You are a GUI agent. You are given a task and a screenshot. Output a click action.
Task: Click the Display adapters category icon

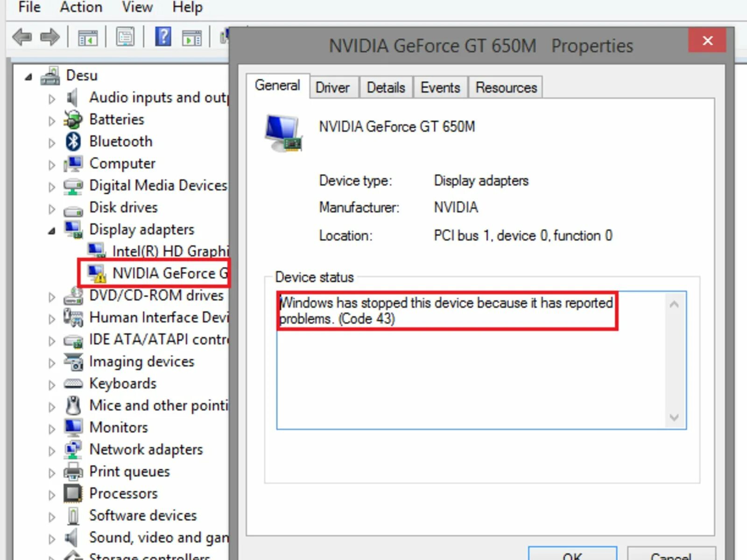click(73, 229)
